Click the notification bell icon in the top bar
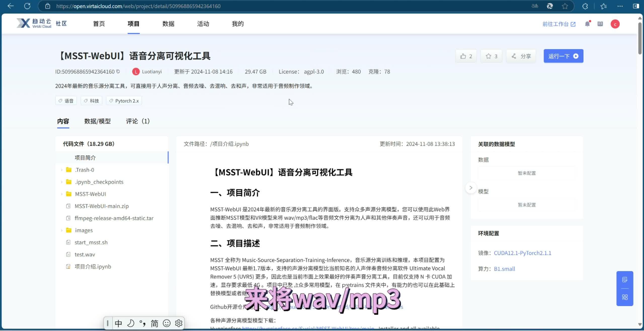The height and width of the screenshot is (331, 644). (587, 24)
